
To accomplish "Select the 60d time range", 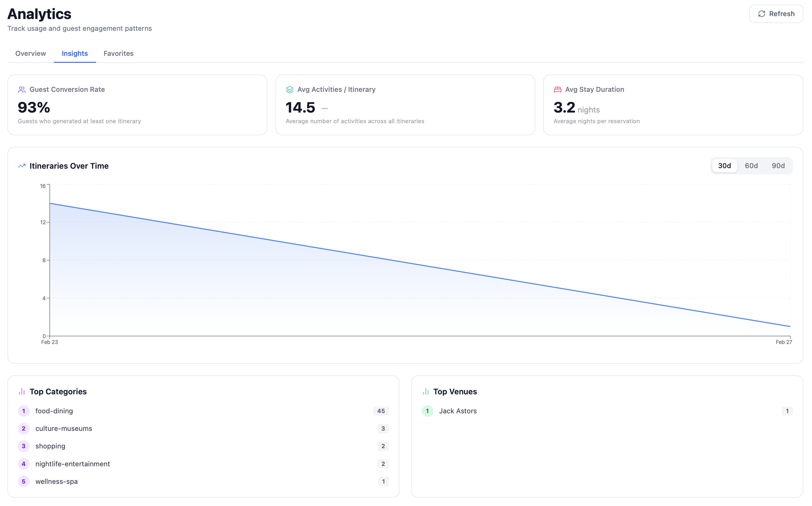I will (751, 165).
